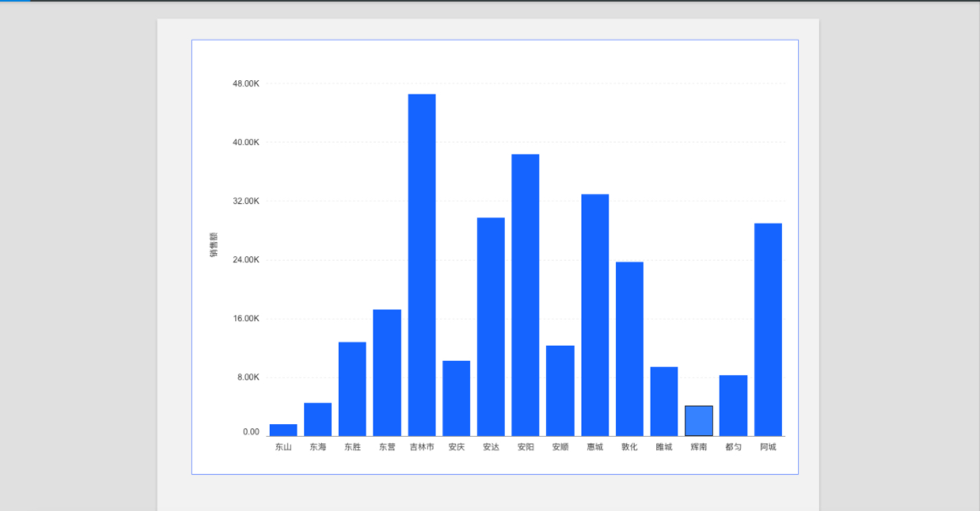Select the 睢城 bar
The height and width of the screenshot is (511, 980).
pos(664,401)
